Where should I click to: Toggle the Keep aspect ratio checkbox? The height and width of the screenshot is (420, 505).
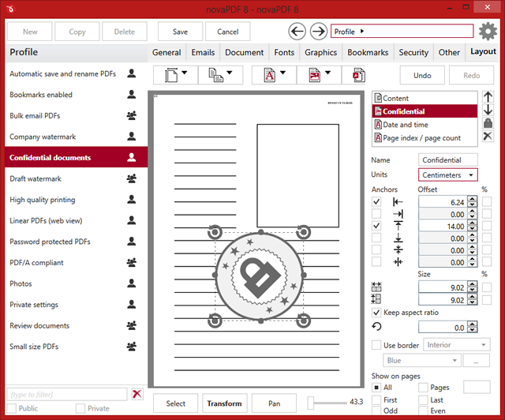[376, 313]
